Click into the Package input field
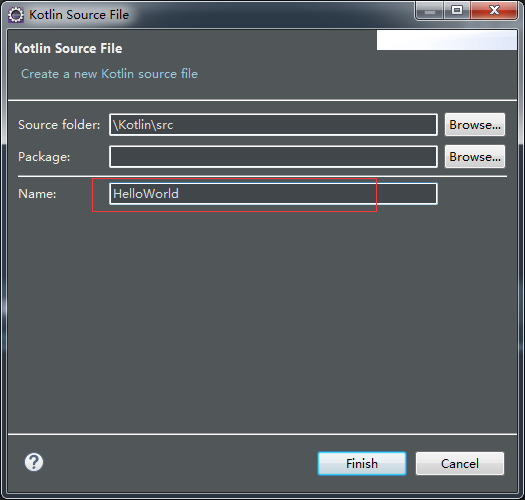This screenshot has height=500, width=525. click(x=273, y=156)
